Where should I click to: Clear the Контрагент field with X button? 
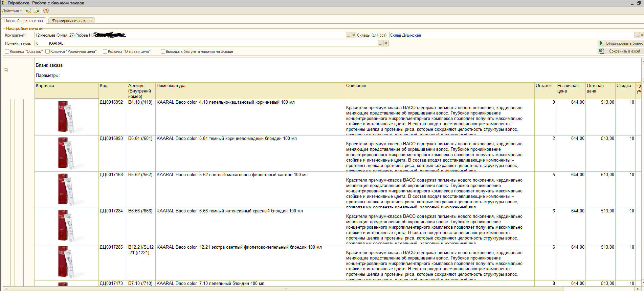[x=354, y=35]
